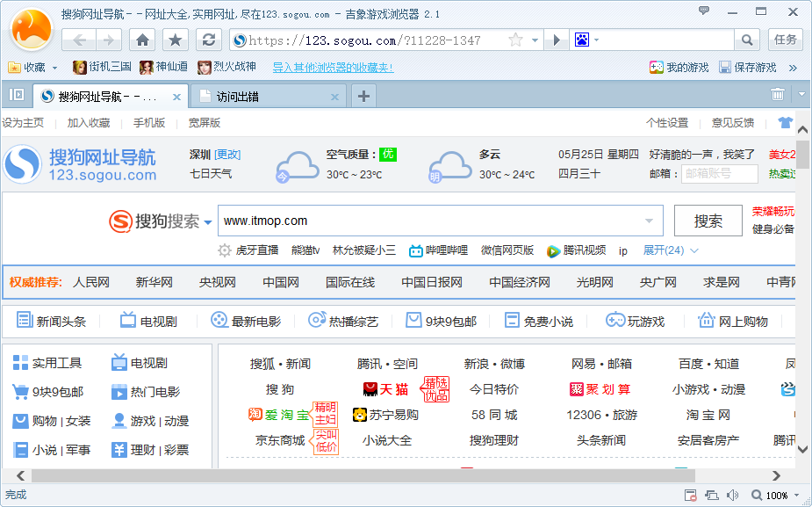
Task: Click the 搜索 search button
Action: [x=708, y=221]
